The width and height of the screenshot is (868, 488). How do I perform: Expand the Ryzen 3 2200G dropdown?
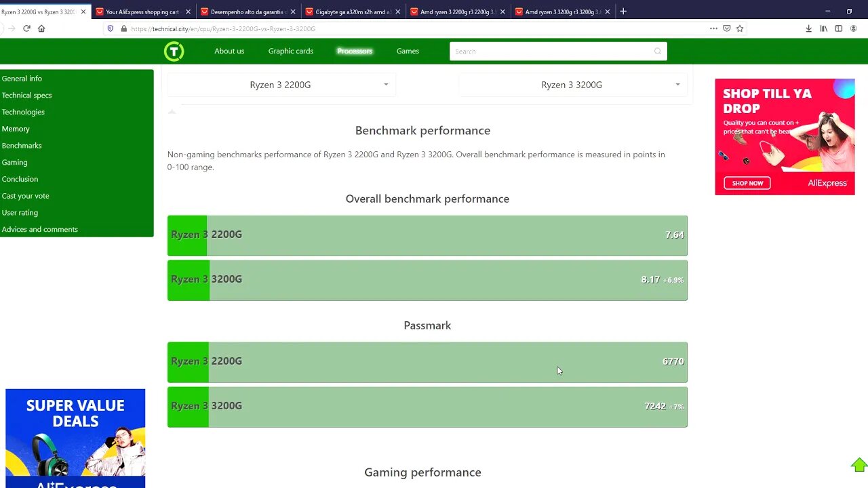[x=281, y=85]
